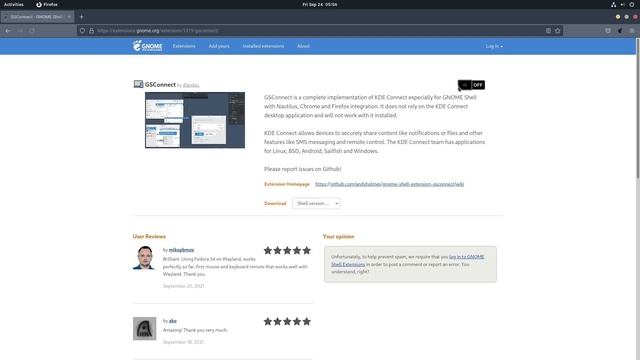This screenshot has width=640, height=360.
Task: Click the 'Please report issues on Github!' text
Action: [302, 169]
